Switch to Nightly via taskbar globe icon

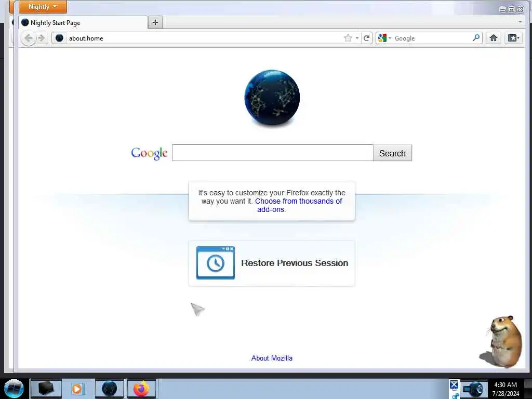(109, 389)
